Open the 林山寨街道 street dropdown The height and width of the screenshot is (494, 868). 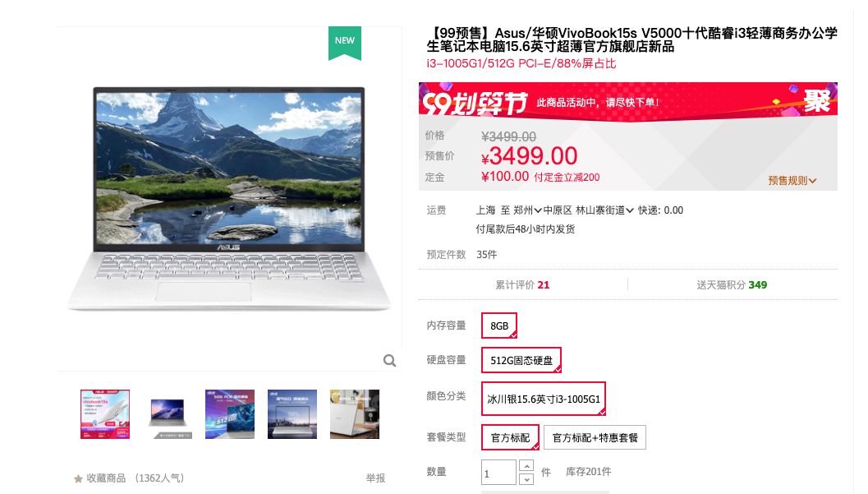[604, 210]
